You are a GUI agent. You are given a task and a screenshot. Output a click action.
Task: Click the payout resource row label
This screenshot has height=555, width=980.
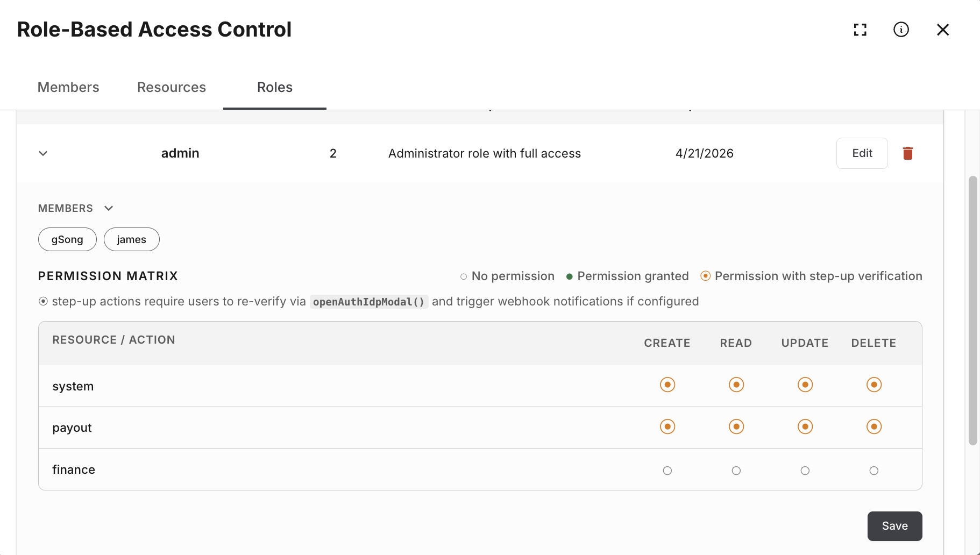(72, 428)
